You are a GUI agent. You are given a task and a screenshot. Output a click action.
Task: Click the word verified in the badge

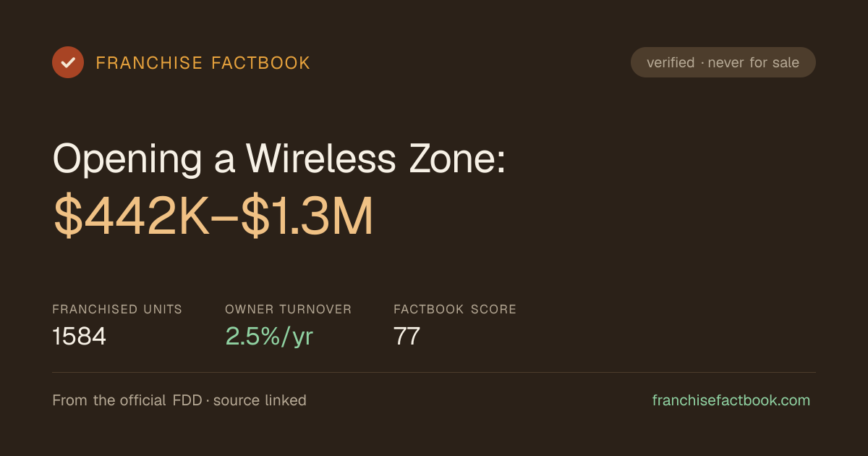(x=671, y=63)
